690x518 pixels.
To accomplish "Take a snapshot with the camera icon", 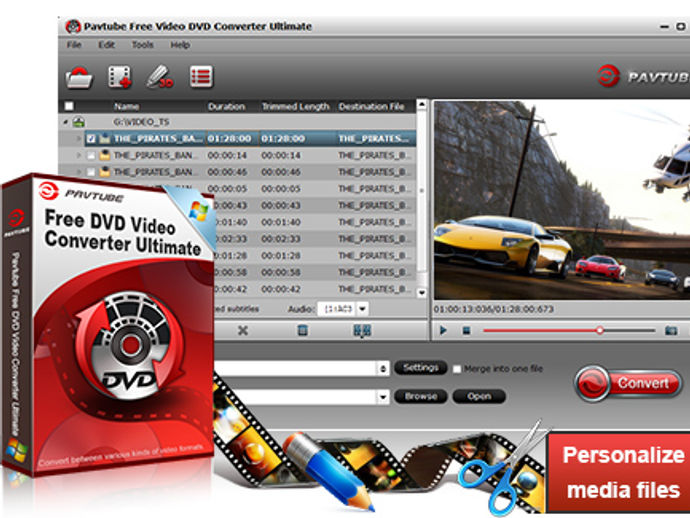I will click(x=671, y=331).
